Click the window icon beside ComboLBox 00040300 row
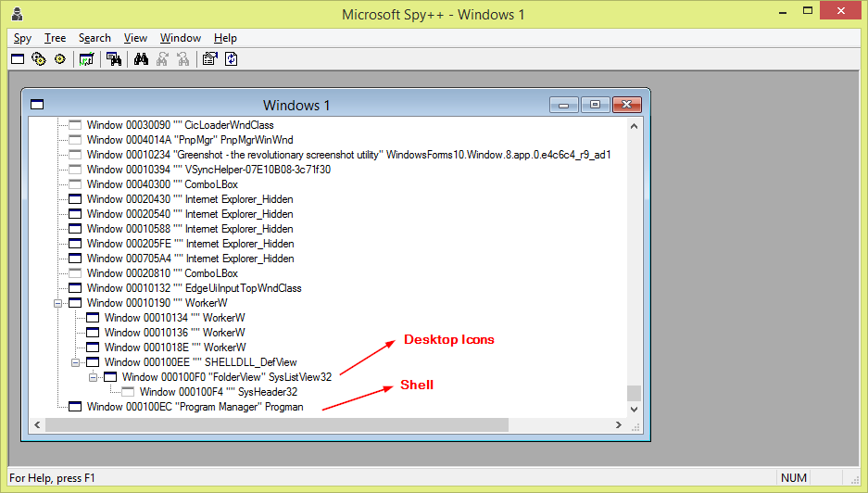868x493 pixels. (75, 183)
